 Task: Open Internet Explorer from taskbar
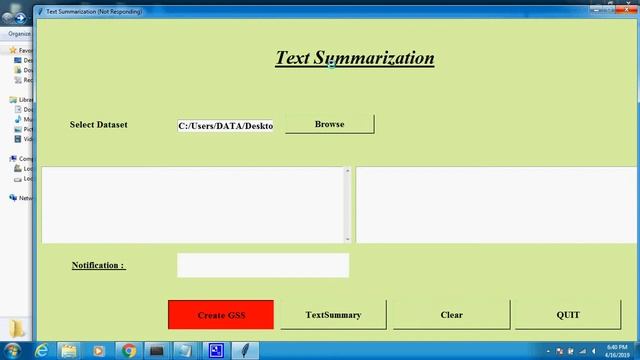pyautogui.click(x=42, y=351)
